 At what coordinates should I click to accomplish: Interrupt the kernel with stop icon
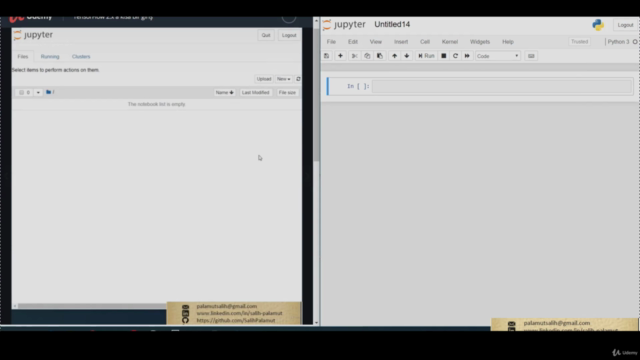click(x=444, y=56)
